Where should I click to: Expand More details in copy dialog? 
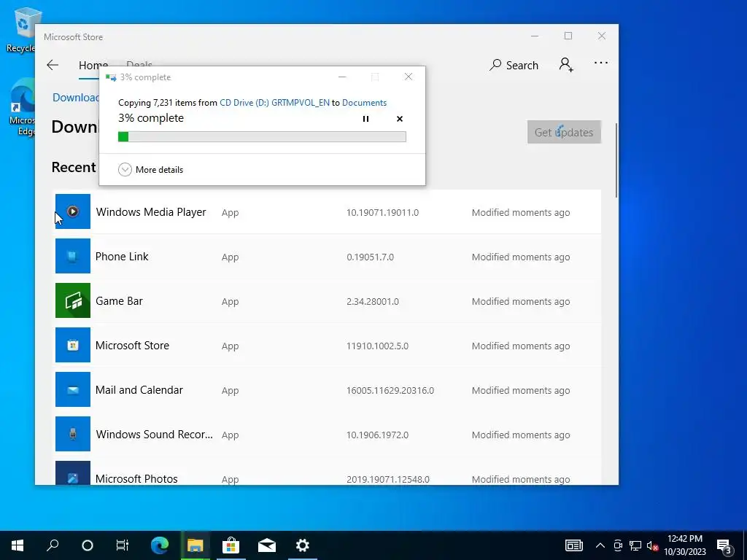(x=150, y=169)
